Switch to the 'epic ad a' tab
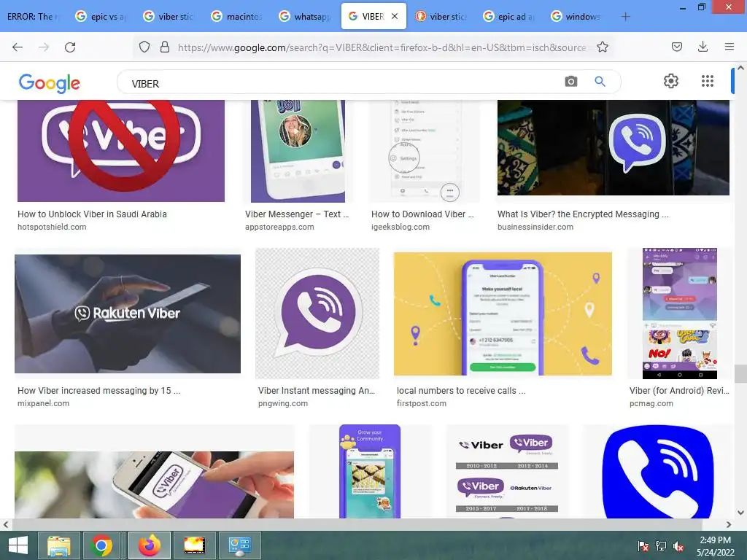747x560 pixels. [508, 17]
